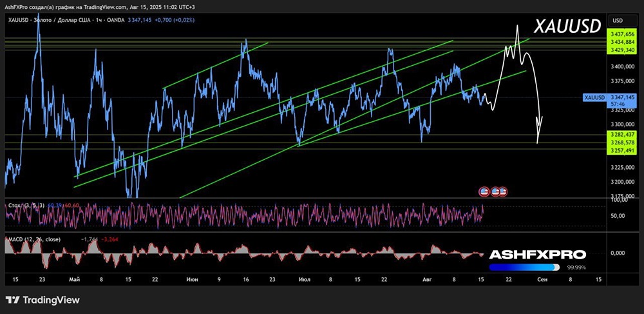Click the ASHFXPRO watermark logo

(538, 255)
